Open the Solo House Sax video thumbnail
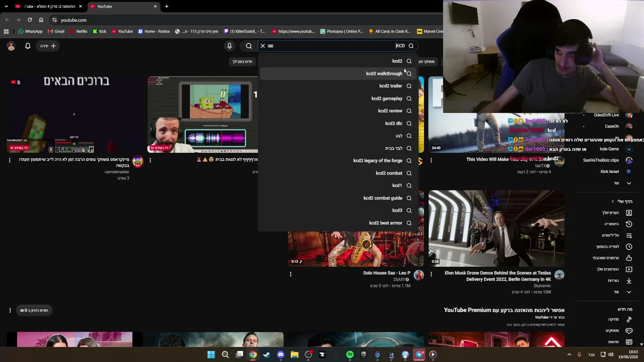644x362 pixels. (x=356, y=249)
